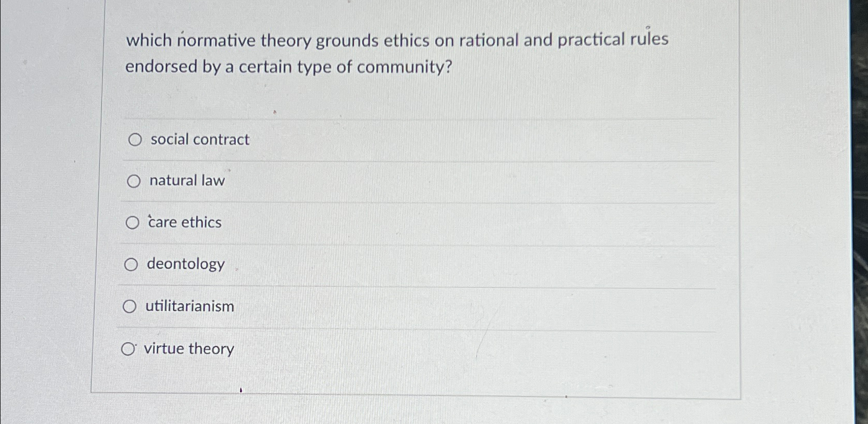868x424 pixels.
Task: Click the care ethics answer label
Action: click(184, 222)
